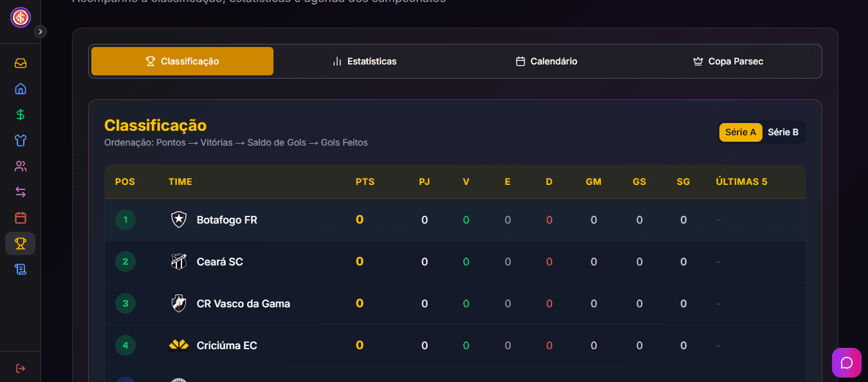This screenshot has width=868, height=382.
Task: Open the inbox icon in the sidebar
Action: click(21, 63)
